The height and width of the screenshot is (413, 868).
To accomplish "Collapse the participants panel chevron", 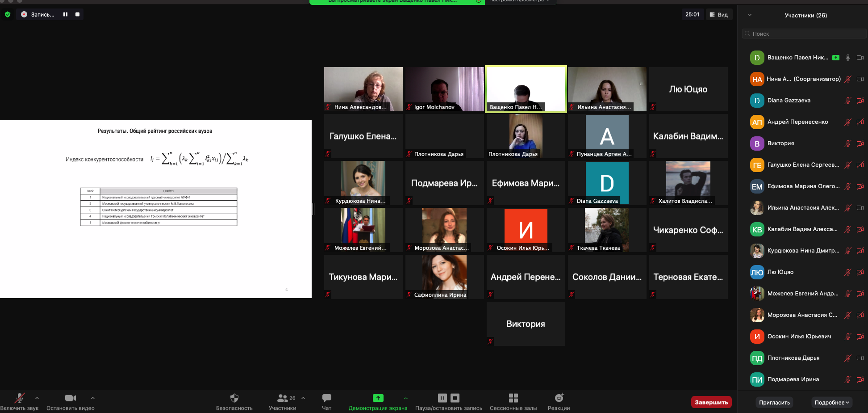I will click(750, 15).
